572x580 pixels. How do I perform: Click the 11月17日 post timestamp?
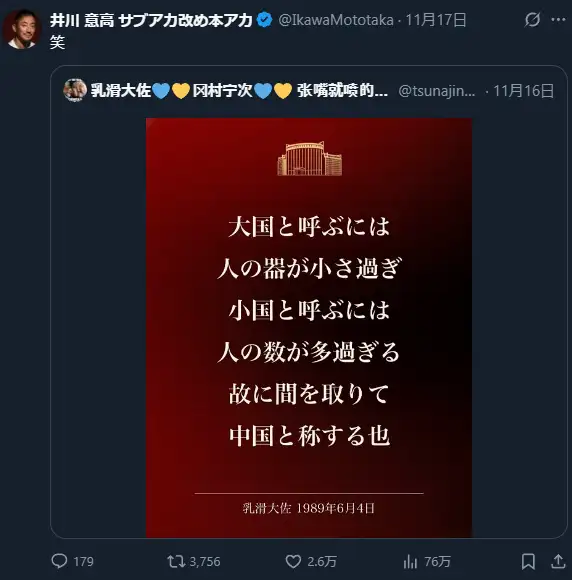(x=436, y=20)
